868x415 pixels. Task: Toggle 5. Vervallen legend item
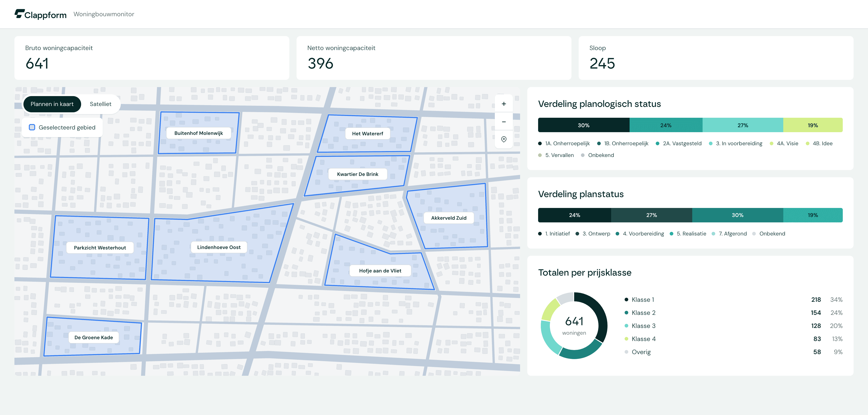coord(556,155)
